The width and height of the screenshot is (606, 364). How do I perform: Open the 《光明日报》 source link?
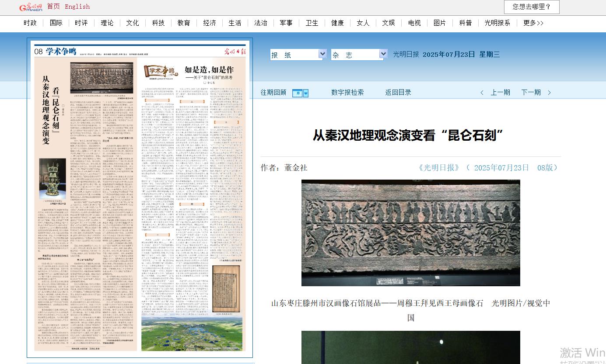438,168
